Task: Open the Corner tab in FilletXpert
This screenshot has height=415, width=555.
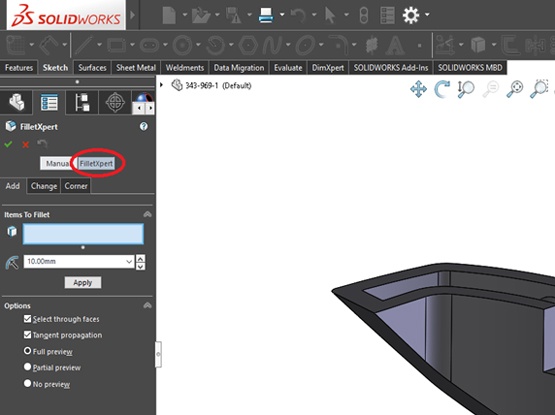Action: click(x=76, y=186)
